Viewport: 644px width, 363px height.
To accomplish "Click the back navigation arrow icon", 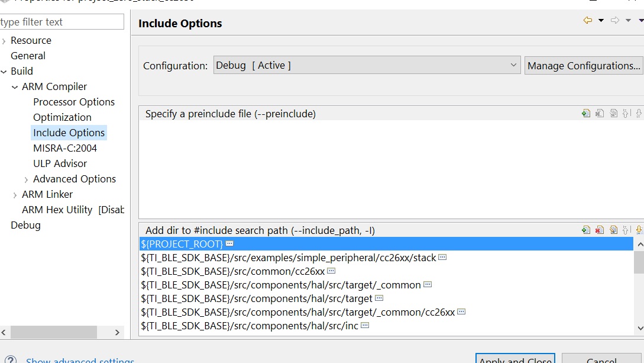I will (x=588, y=20).
